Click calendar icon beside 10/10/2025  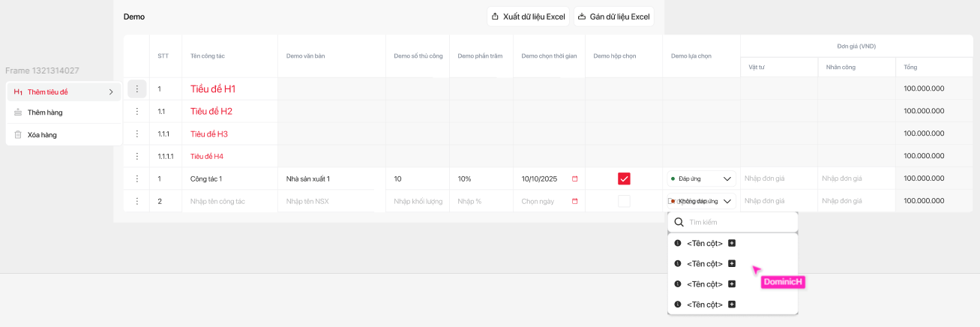pyautogui.click(x=575, y=178)
